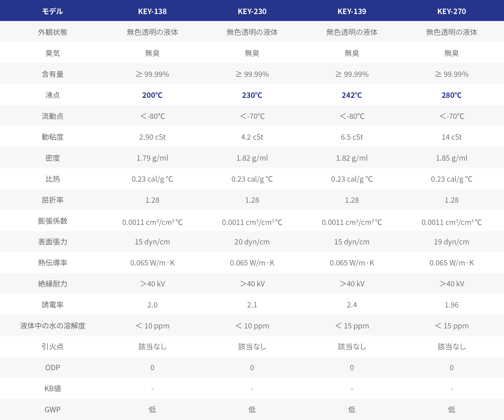Click the 1.79 g/ml density cell
The height and width of the screenshot is (420, 504).
(x=152, y=158)
